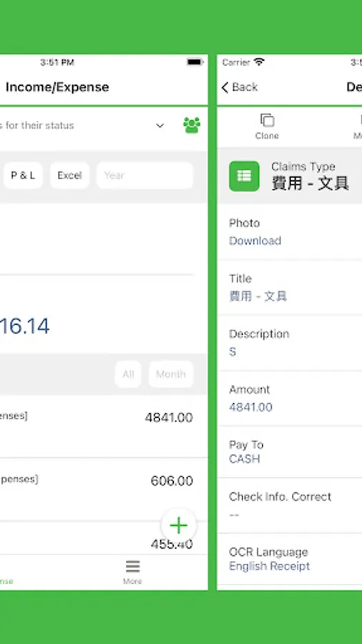Filter entries by Month

171,374
